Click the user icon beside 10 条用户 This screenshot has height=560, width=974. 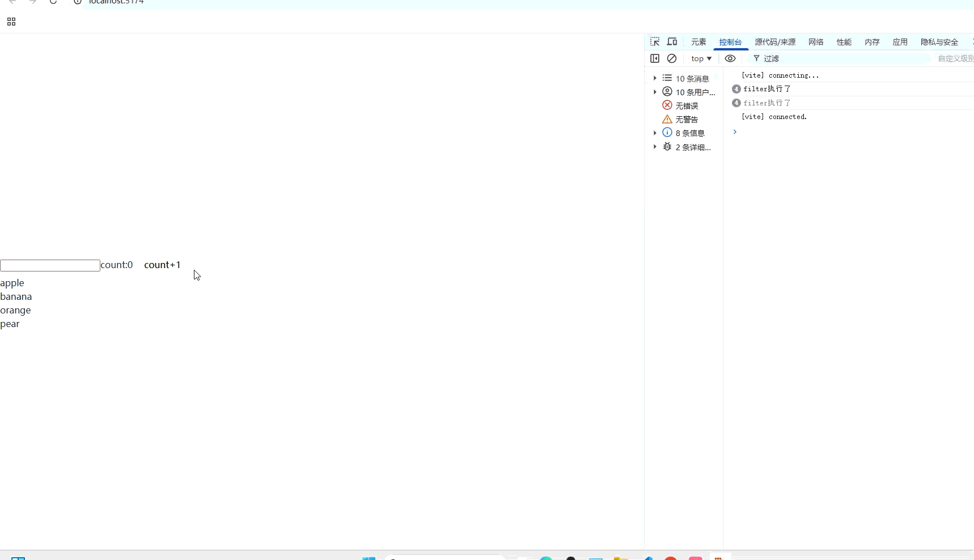pos(667,92)
